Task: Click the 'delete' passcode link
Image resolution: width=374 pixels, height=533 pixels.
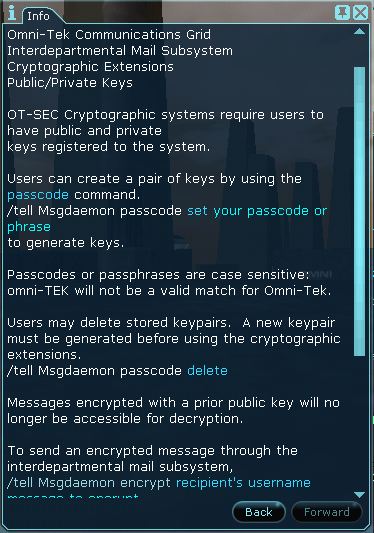Action: click(x=207, y=371)
